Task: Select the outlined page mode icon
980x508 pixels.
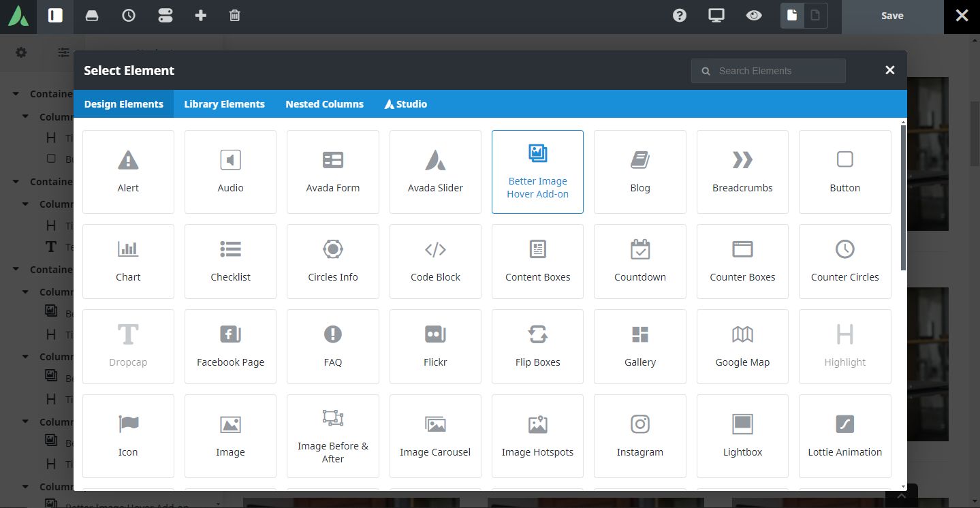Action: (815, 16)
